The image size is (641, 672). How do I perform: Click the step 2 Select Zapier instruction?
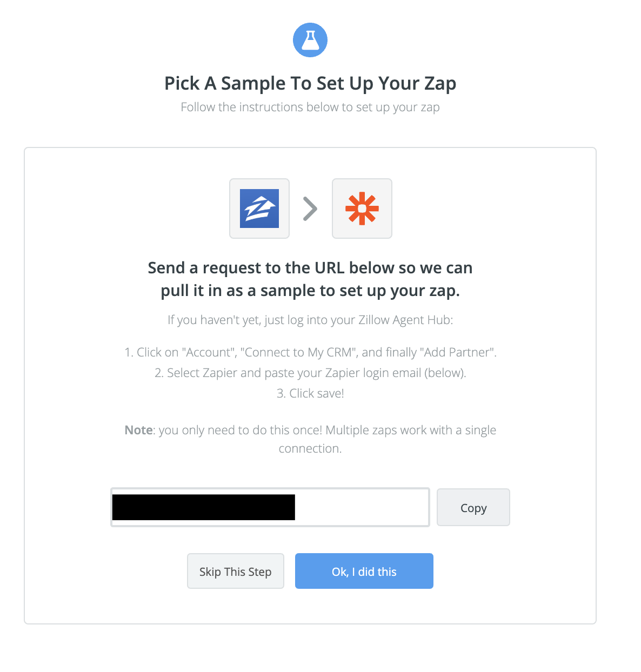(x=310, y=373)
